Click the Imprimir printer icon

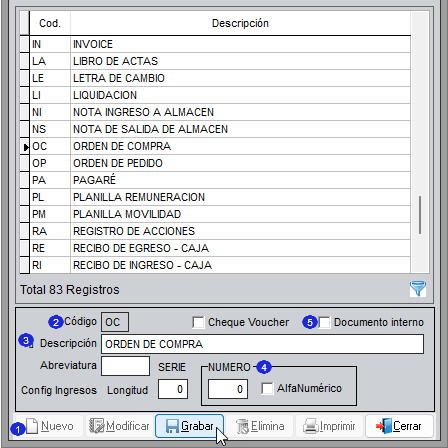(311, 426)
